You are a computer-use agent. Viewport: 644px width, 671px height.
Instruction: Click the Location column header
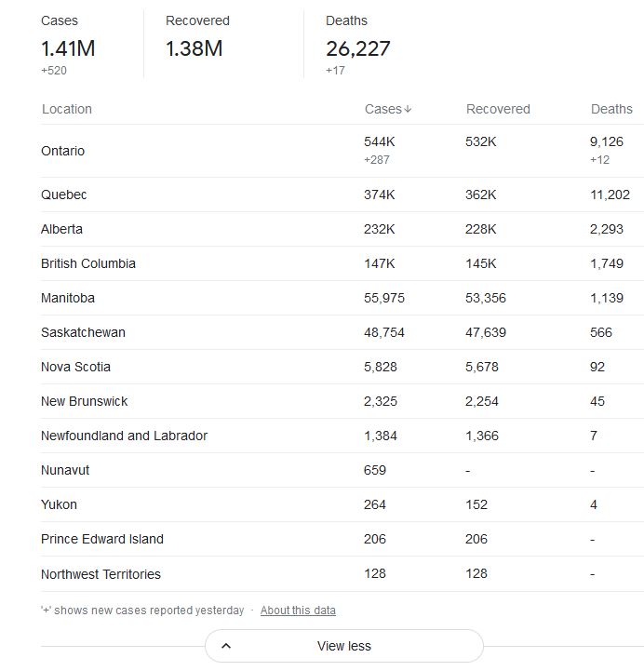click(67, 109)
